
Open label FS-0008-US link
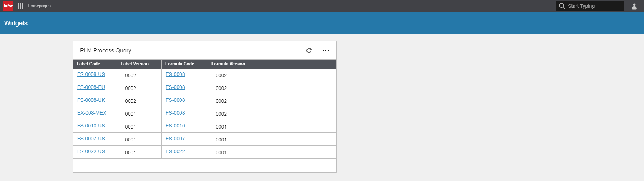pyautogui.click(x=91, y=75)
